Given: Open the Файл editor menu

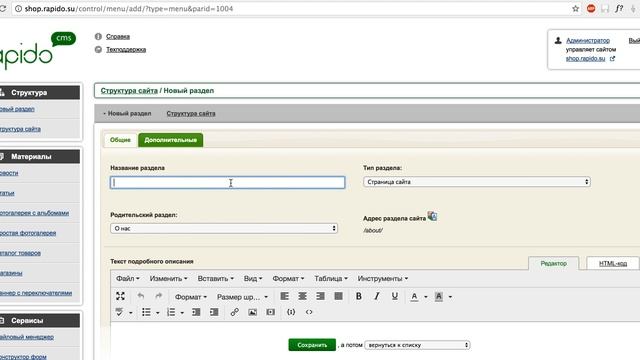Looking at the screenshot, I should tap(127, 278).
